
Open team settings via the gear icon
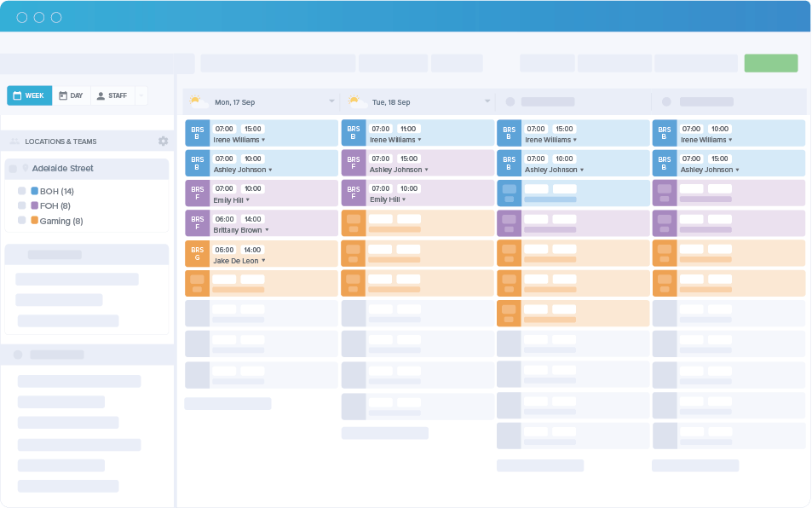click(x=163, y=141)
